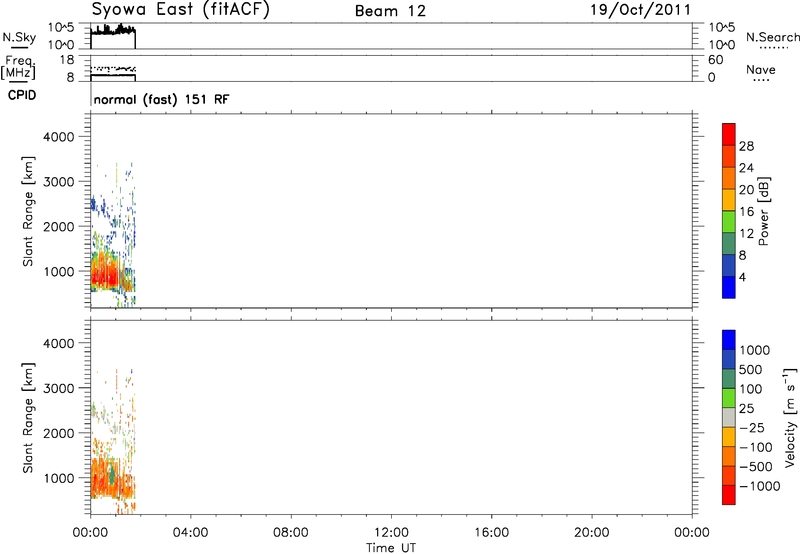Click the velocity panel 'Slant Range [km]' label
Image resolution: width=800 pixels, height=554 pixels.
click(x=28, y=417)
